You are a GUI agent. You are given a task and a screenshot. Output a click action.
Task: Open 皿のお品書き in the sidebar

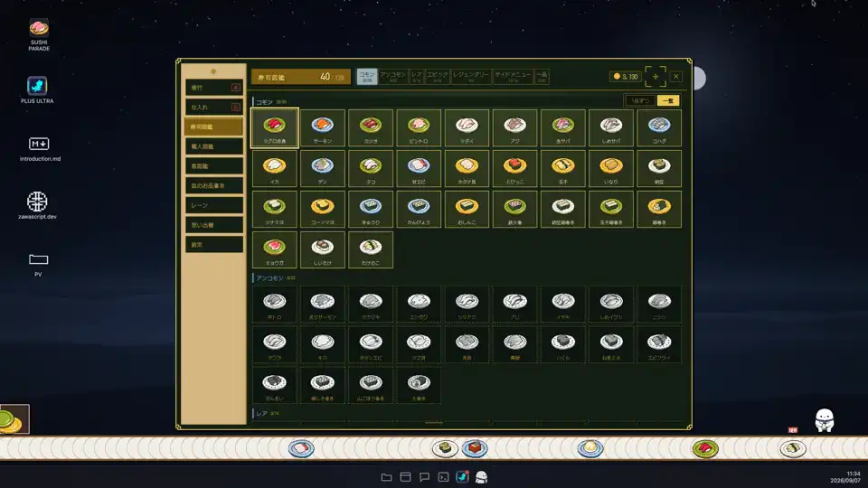214,186
